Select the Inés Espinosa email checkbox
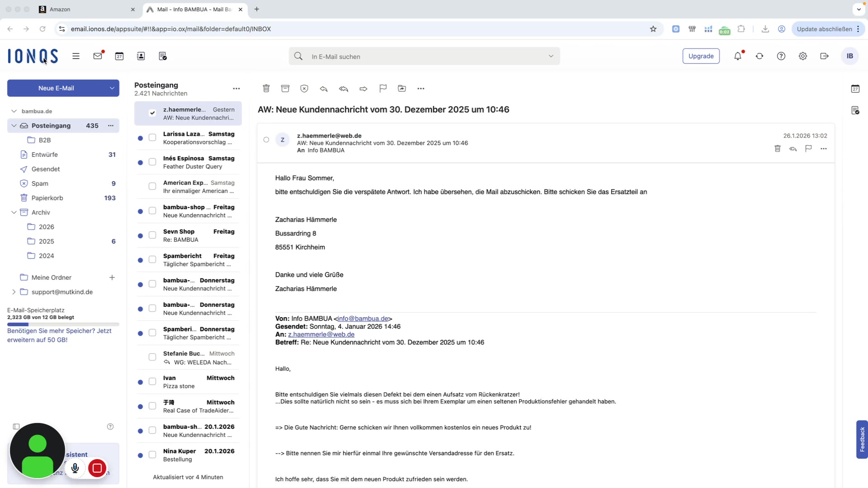 point(152,162)
